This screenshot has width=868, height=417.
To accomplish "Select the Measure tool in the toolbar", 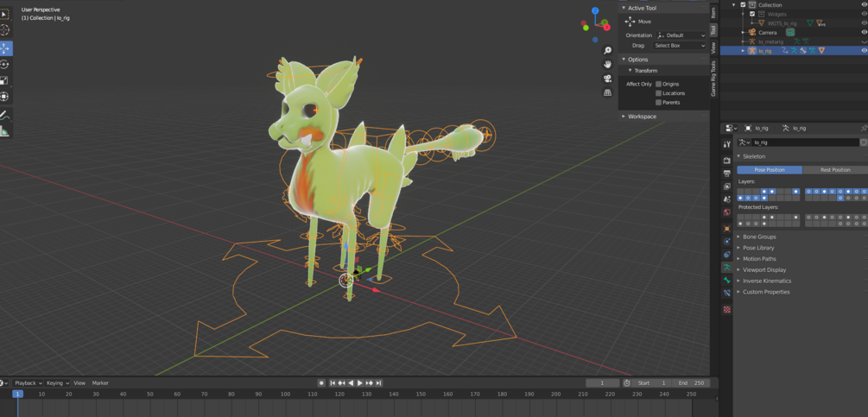I will 4,131.
